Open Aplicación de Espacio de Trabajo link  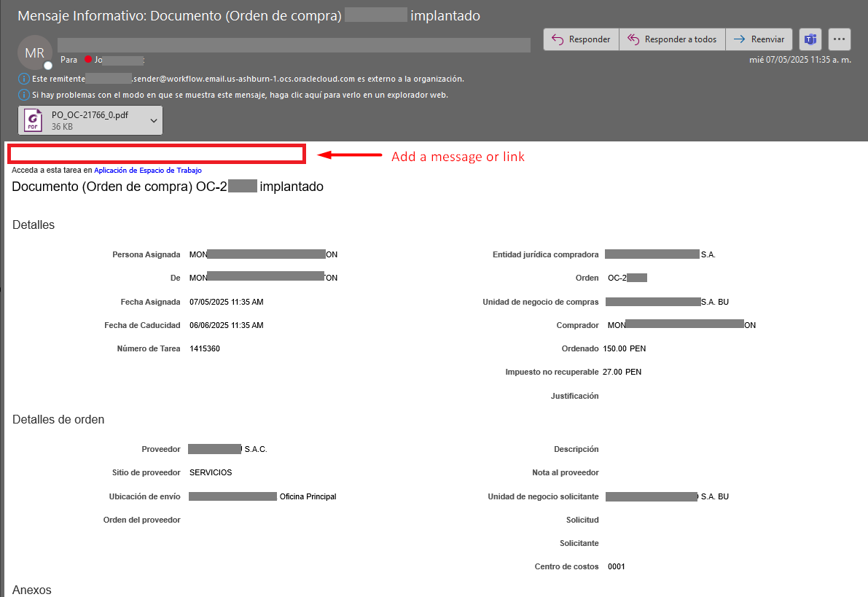(x=147, y=170)
